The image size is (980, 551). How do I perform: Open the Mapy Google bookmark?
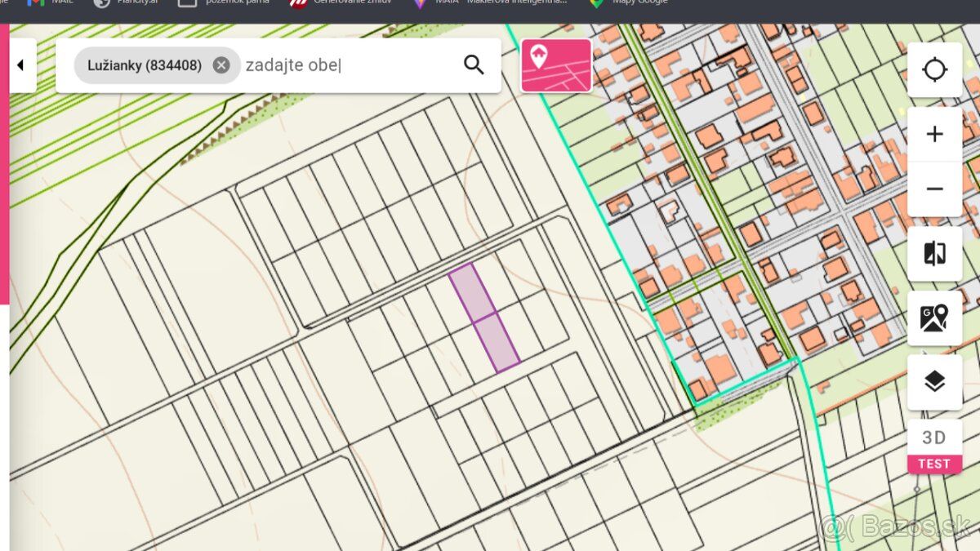tap(630, 2)
